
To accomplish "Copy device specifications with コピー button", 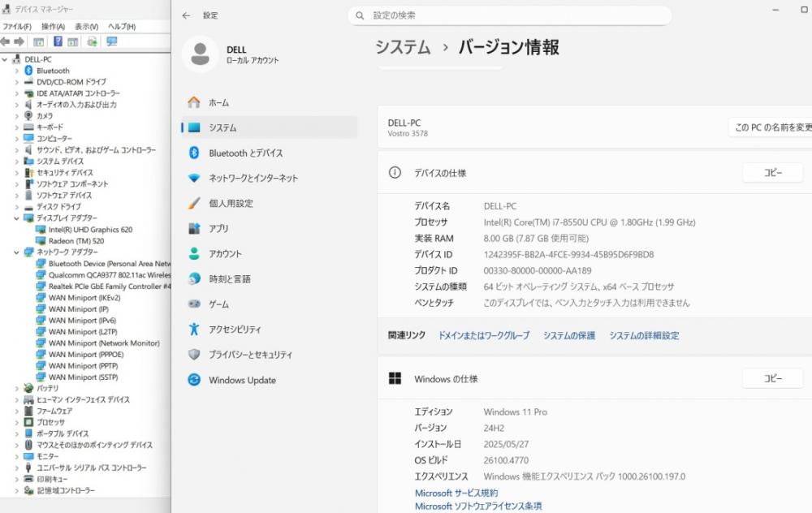I will (773, 172).
